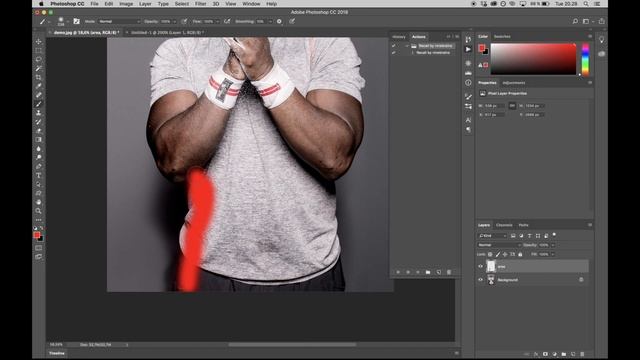Viewport: 640px width, 360px height.
Task: Select the Rectangular Marquee tool
Action: point(38,50)
